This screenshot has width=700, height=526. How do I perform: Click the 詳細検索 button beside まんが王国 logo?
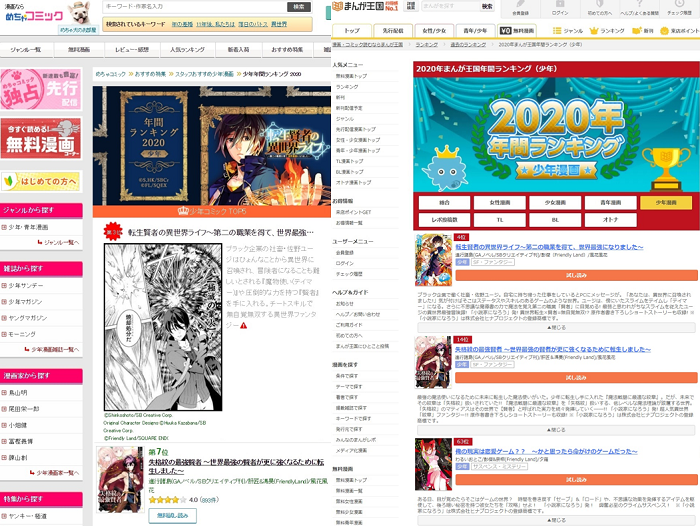(411, 6)
